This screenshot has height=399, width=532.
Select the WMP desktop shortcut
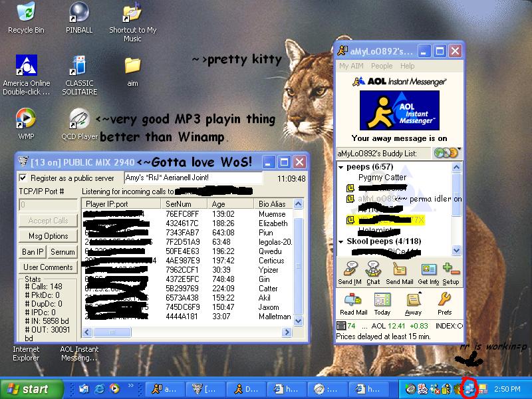point(26,118)
